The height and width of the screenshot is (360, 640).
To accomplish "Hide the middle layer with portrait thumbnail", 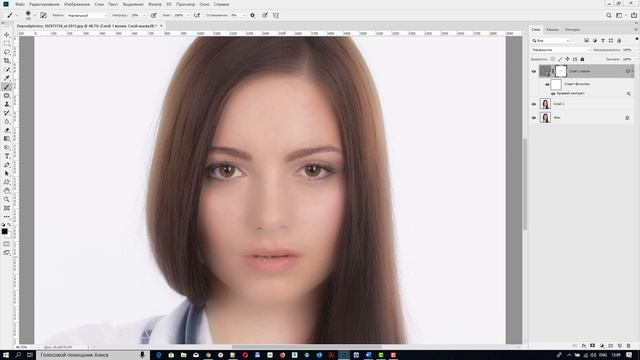I will 534,104.
